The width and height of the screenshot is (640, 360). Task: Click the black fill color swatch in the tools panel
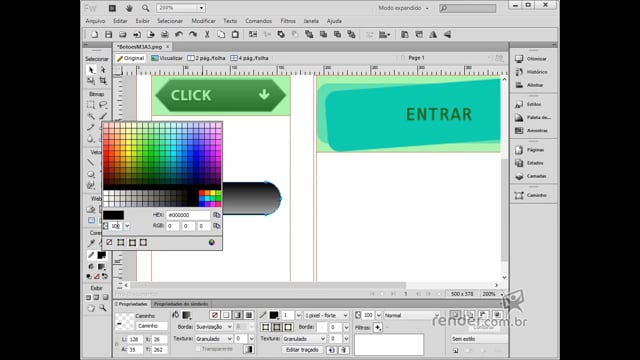tap(102, 255)
